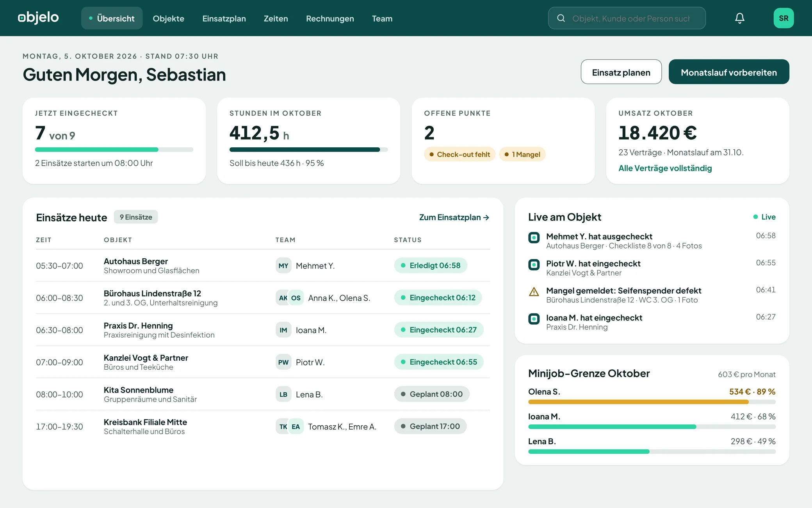Open the Autohaus Berger row
The height and width of the screenshot is (508, 812).
263,266
